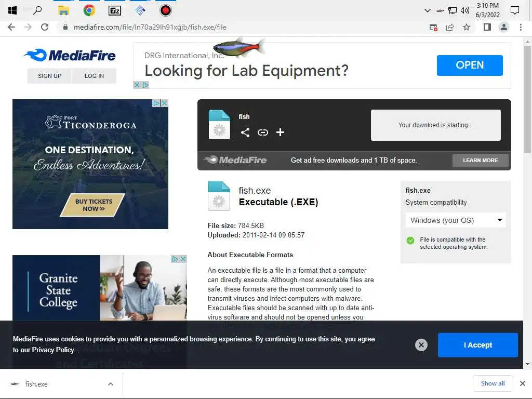Open 7-Zip from taskbar
532x399 pixels.
(x=115, y=10)
